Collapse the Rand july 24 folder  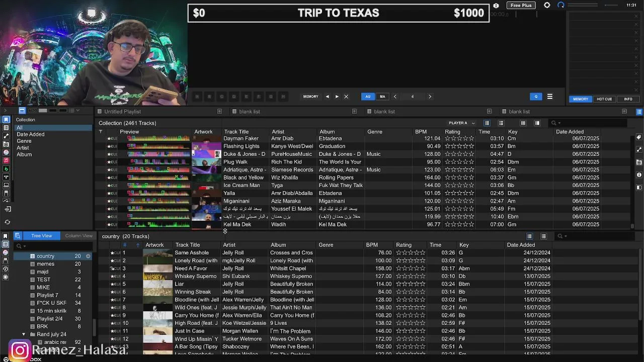tap(24, 334)
